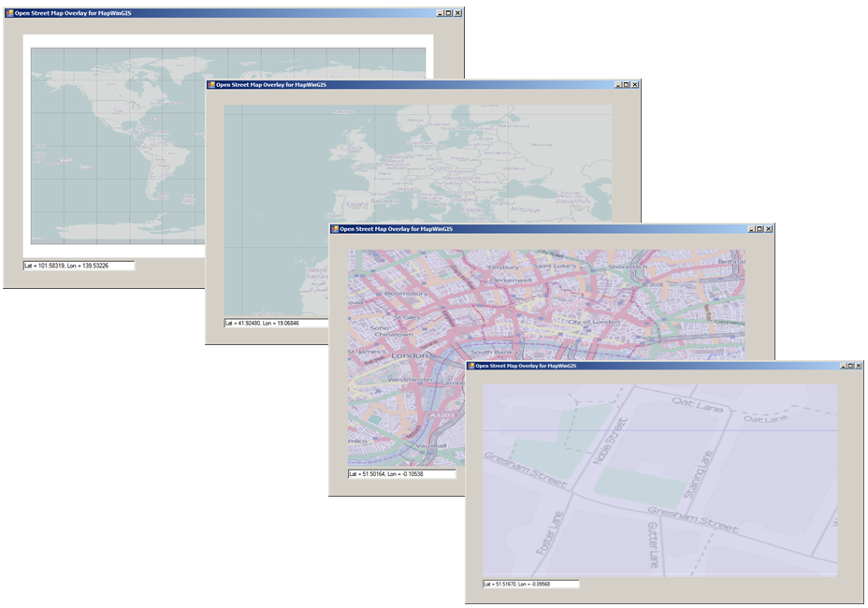Click the Lat = 101.58319 coordinate field
The image size is (868, 608).
point(79,266)
